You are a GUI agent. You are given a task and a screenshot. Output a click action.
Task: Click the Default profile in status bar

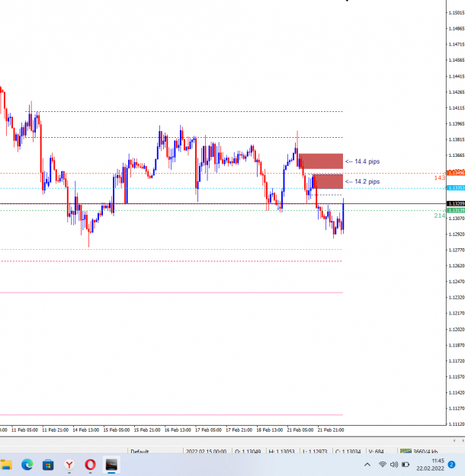click(139, 452)
